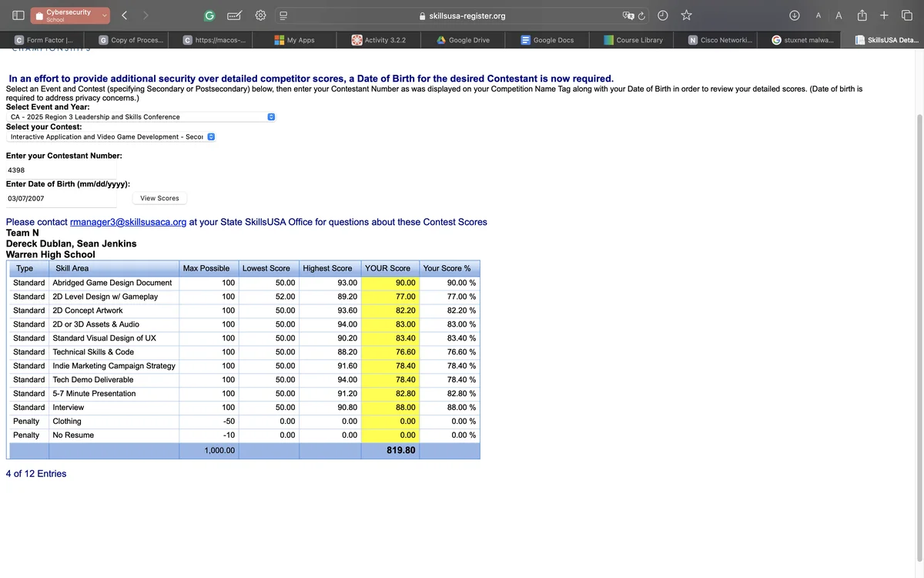Image resolution: width=924 pixels, height=578 pixels.
Task: Click the translate page icon
Action: 628,15
